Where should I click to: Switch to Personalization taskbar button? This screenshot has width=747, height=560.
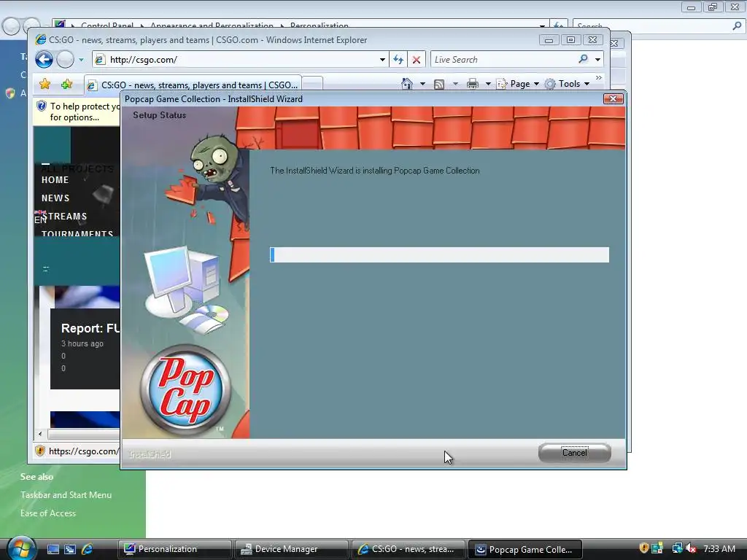pyautogui.click(x=175, y=549)
